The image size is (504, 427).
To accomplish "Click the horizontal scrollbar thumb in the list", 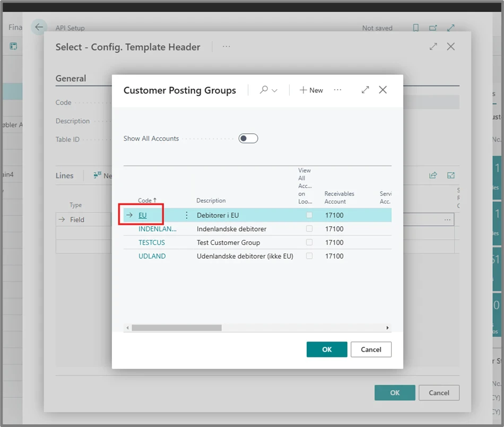I will click(177, 328).
